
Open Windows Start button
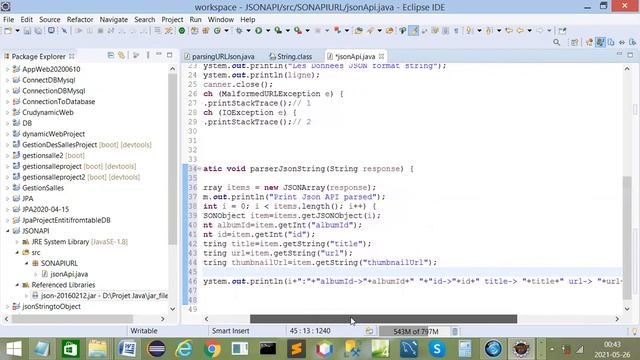point(14,349)
